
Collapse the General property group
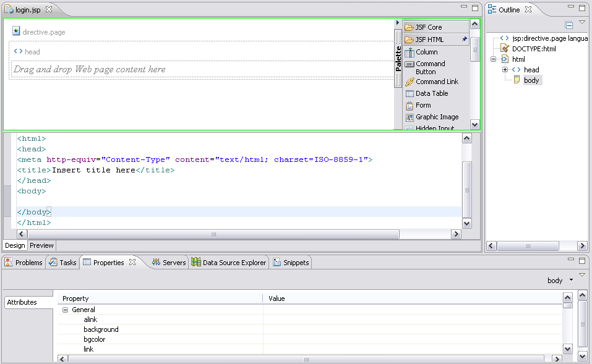(66, 310)
